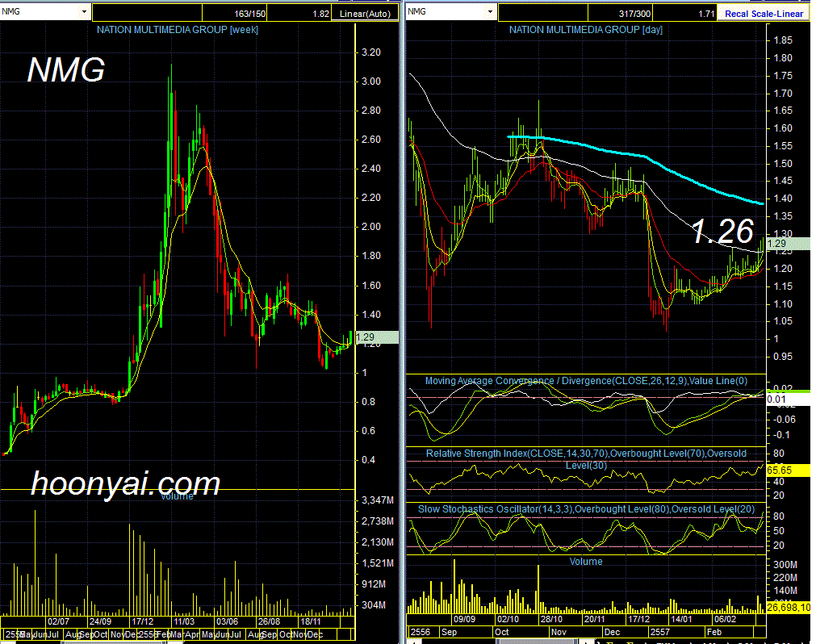Open the NMG symbol dropdown arrow on daily chart

click(490, 11)
